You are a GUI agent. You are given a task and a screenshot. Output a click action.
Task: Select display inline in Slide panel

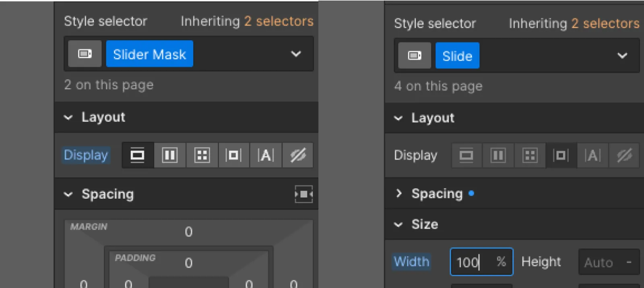coord(592,155)
